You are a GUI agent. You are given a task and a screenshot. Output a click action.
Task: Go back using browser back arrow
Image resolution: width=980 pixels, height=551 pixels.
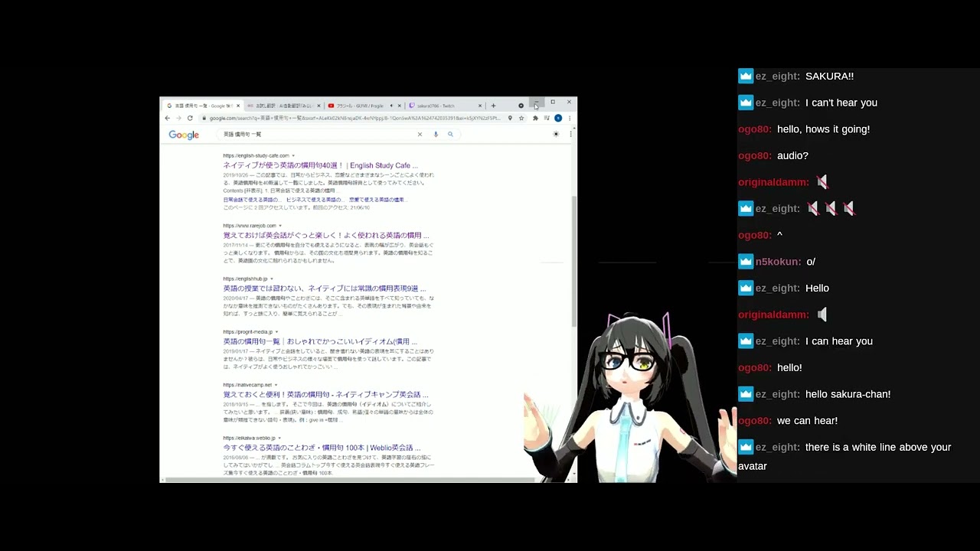click(x=168, y=118)
